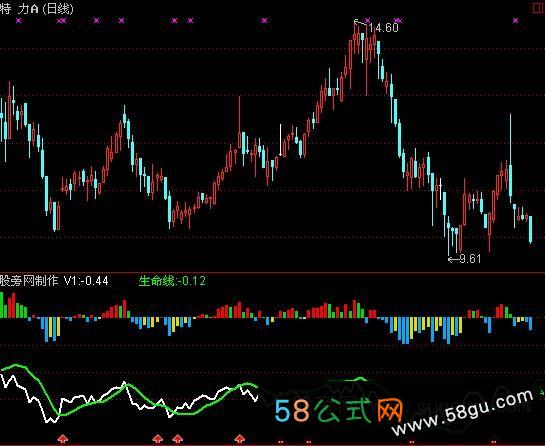Click the last red up-arrow signal at bottom
The image size is (545, 446).
239,438
